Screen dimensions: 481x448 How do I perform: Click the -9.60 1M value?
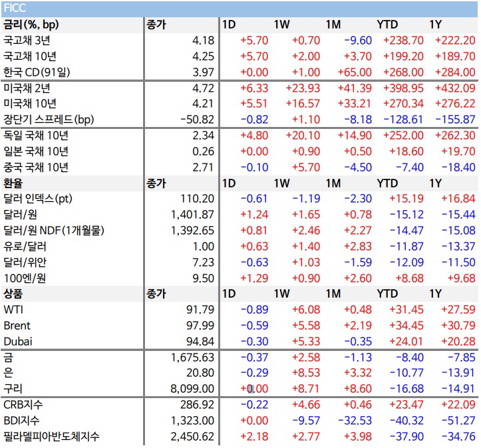pos(358,41)
